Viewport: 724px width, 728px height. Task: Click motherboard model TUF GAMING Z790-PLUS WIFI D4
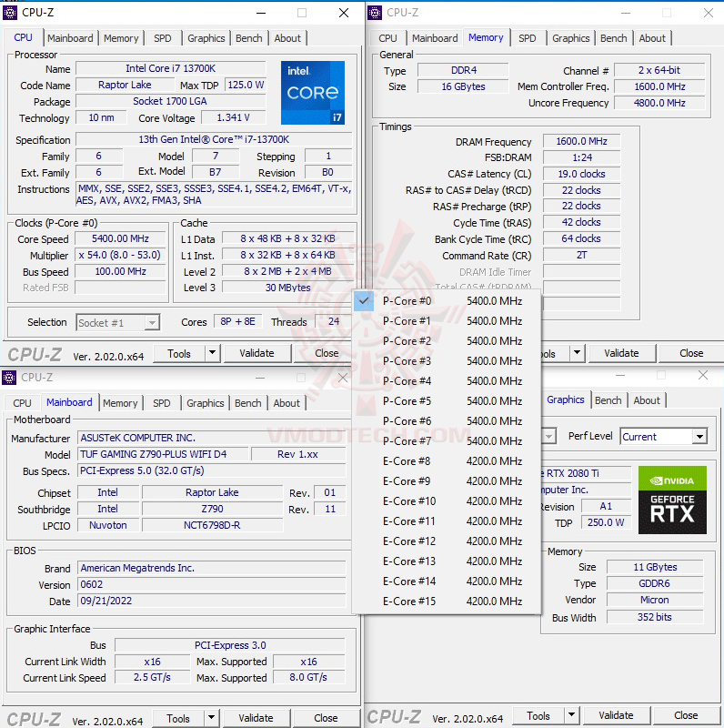click(x=163, y=454)
